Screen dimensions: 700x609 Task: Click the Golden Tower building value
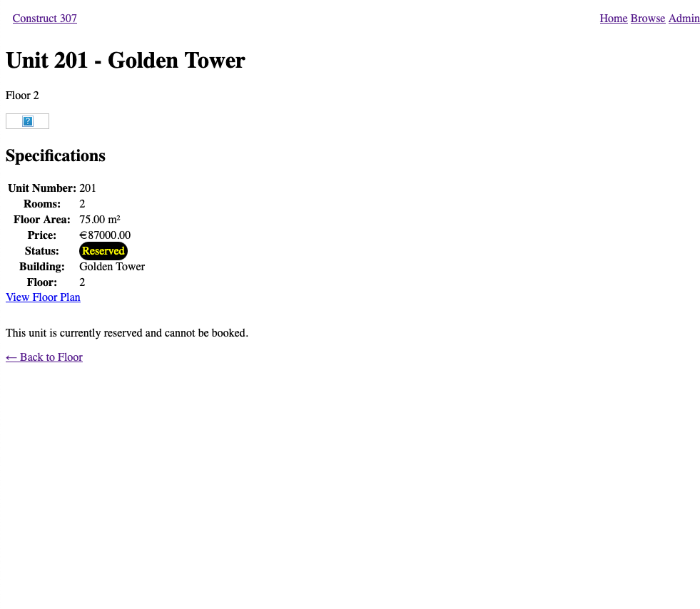pos(112,267)
